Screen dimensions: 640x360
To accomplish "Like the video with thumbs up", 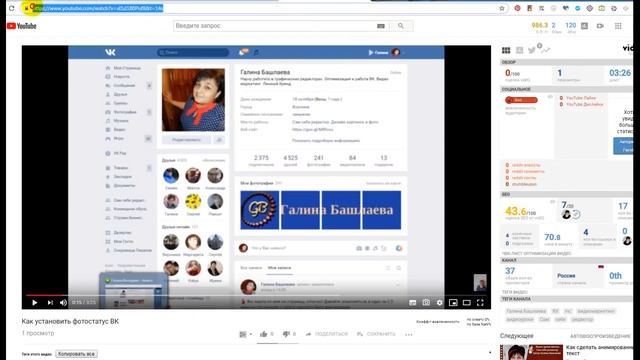I will click(x=263, y=334).
